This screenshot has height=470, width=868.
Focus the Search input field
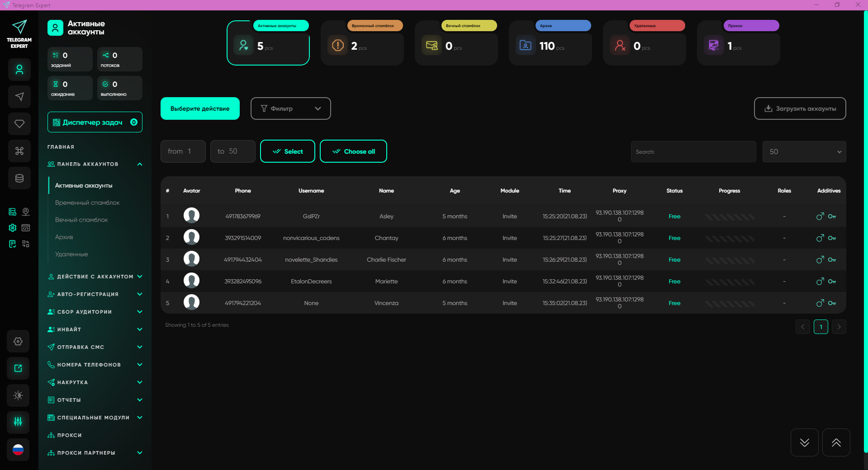693,152
